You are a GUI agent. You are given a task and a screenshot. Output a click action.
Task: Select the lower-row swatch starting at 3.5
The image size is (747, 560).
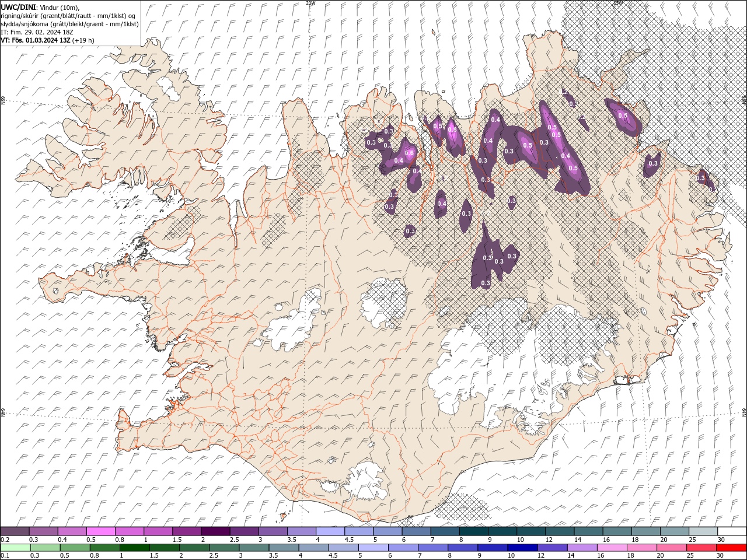pyautogui.click(x=284, y=548)
